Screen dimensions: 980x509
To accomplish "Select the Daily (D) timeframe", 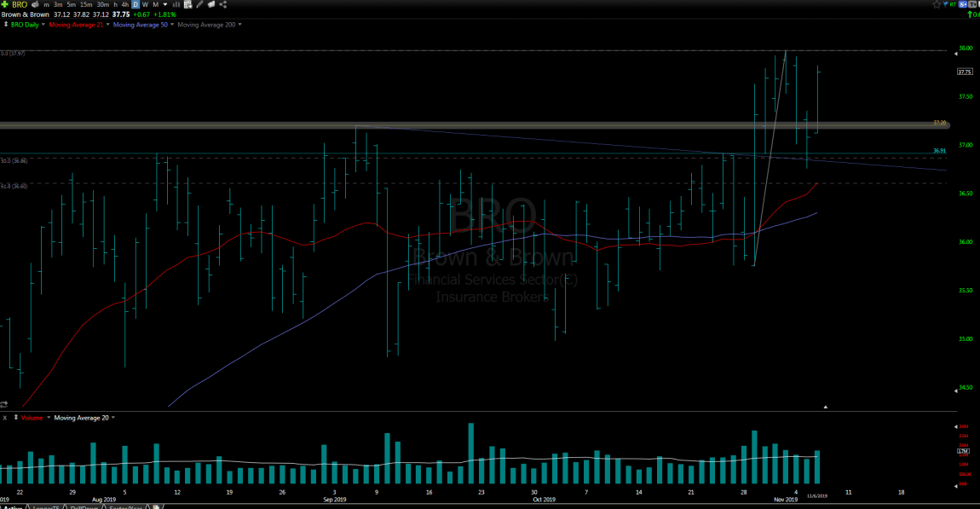I will click(x=135, y=4).
